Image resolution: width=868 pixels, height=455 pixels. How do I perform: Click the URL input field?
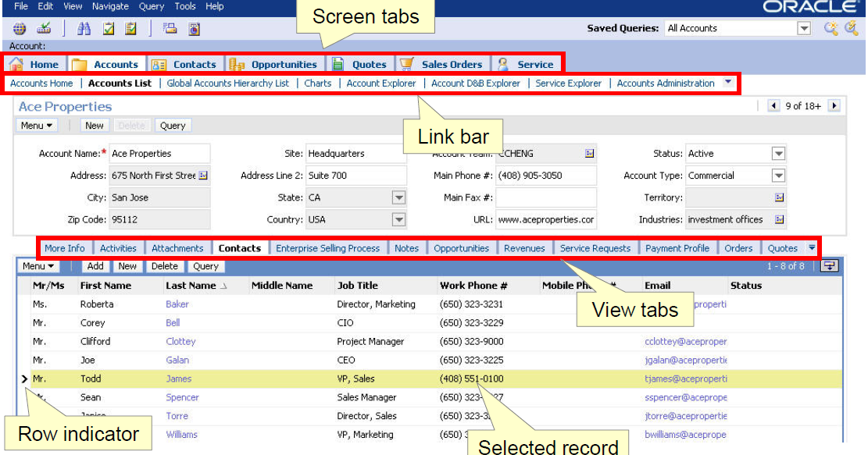coord(546,219)
